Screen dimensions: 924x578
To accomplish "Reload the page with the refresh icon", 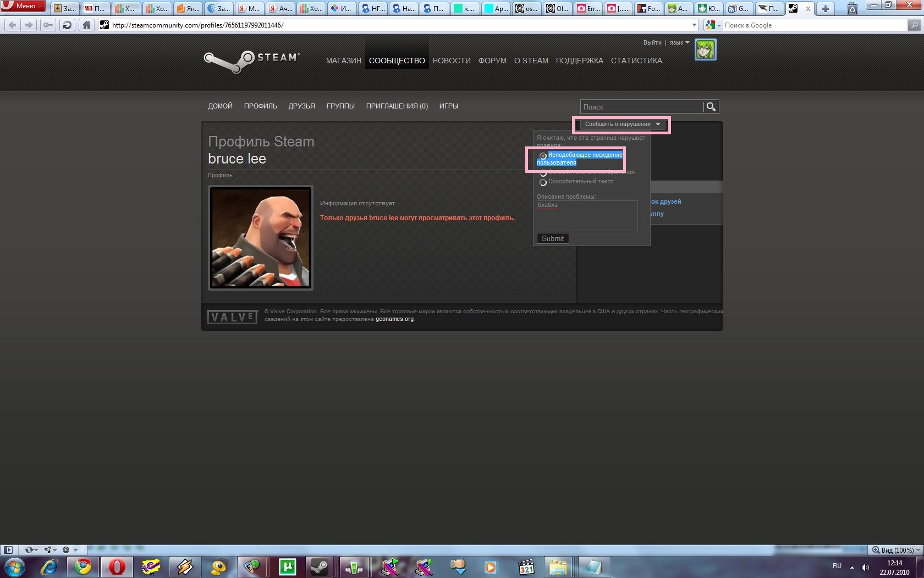I will [67, 25].
